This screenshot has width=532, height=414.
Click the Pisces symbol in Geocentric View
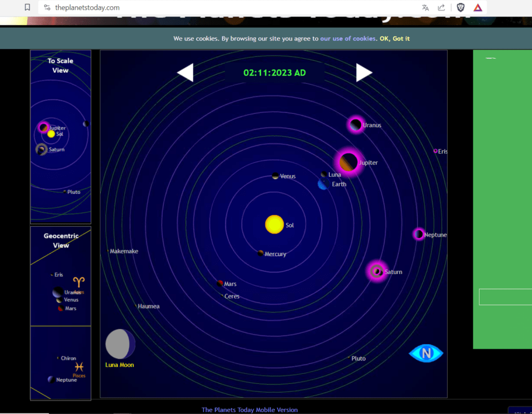click(x=79, y=367)
